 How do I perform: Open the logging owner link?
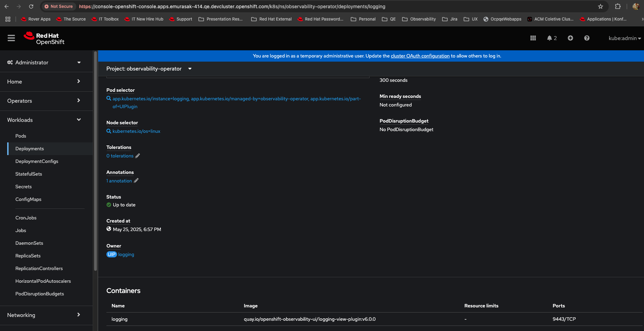click(x=126, y=254)
